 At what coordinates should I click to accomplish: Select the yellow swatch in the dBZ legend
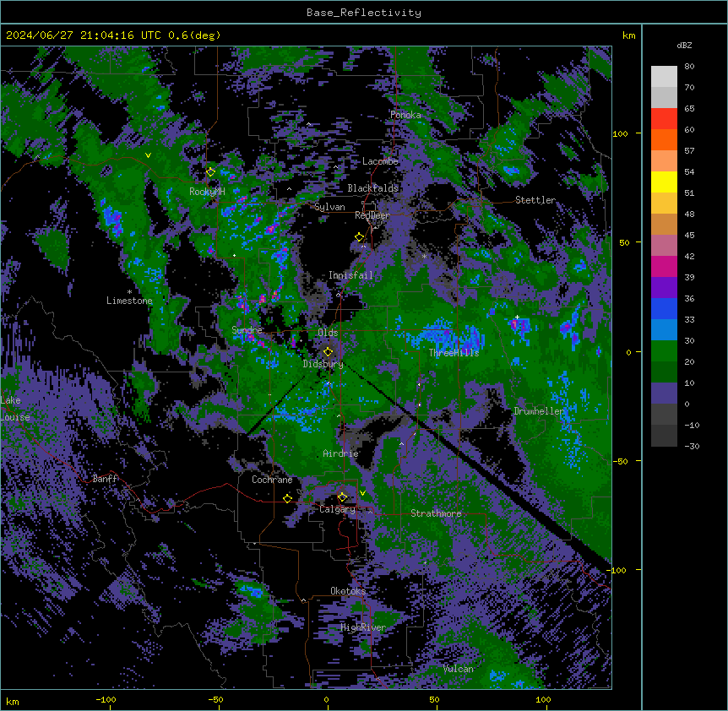pyautogui.click(x=664, y=182)
